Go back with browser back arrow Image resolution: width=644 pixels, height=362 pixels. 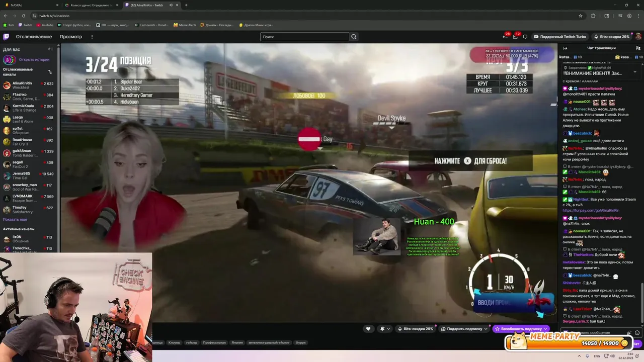click(6, 16)
